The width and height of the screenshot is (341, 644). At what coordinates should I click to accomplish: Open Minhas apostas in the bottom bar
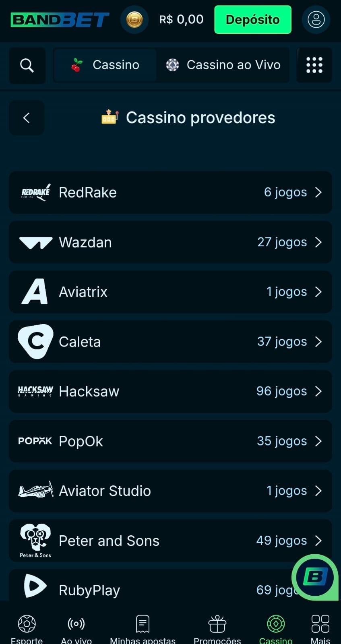coord(143,629)
